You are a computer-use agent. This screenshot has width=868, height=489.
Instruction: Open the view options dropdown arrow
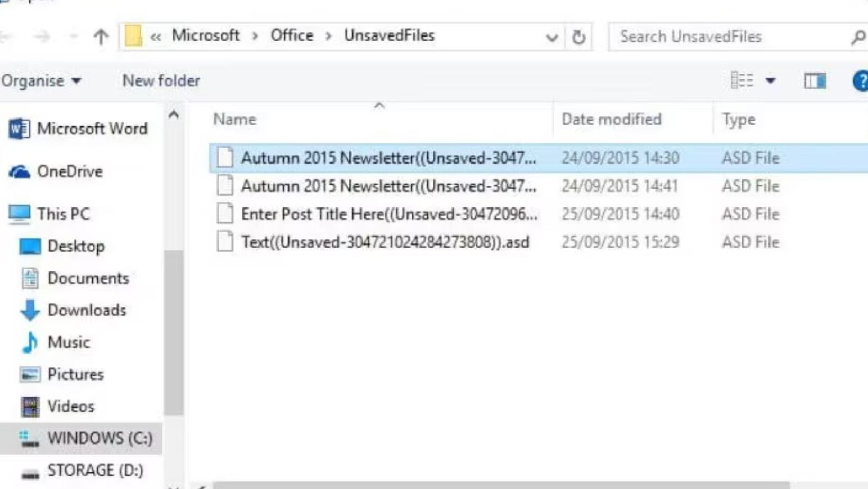tap(771, 81)
